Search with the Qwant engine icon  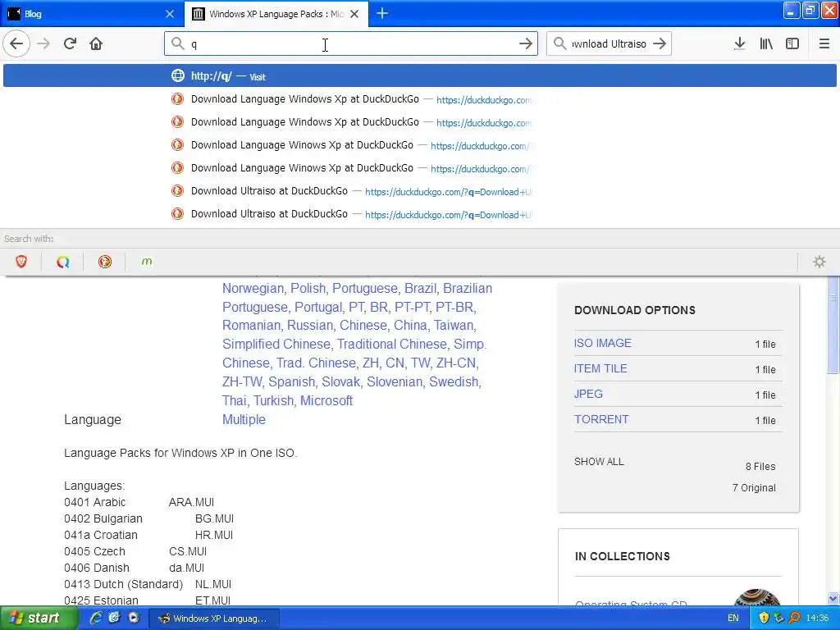(62, 262)
